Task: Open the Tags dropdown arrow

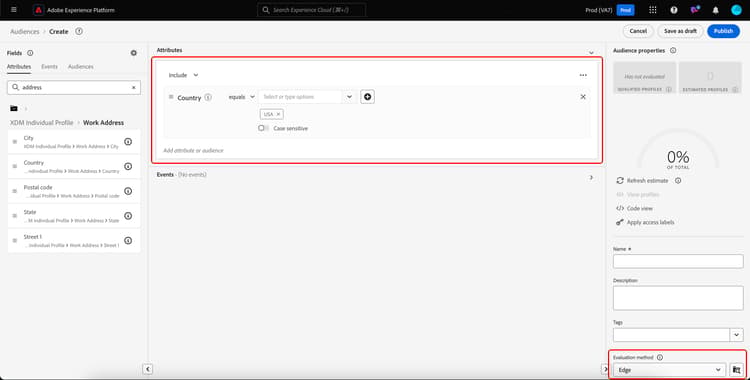Action: click(737, 335)
